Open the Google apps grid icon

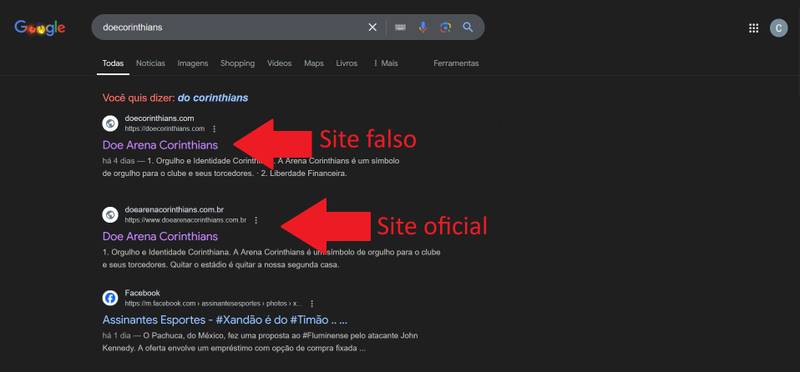[754, 28]
